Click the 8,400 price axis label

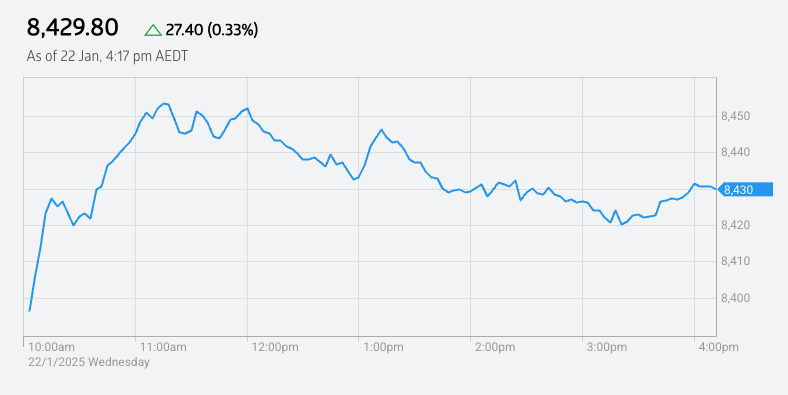(735, 298)
